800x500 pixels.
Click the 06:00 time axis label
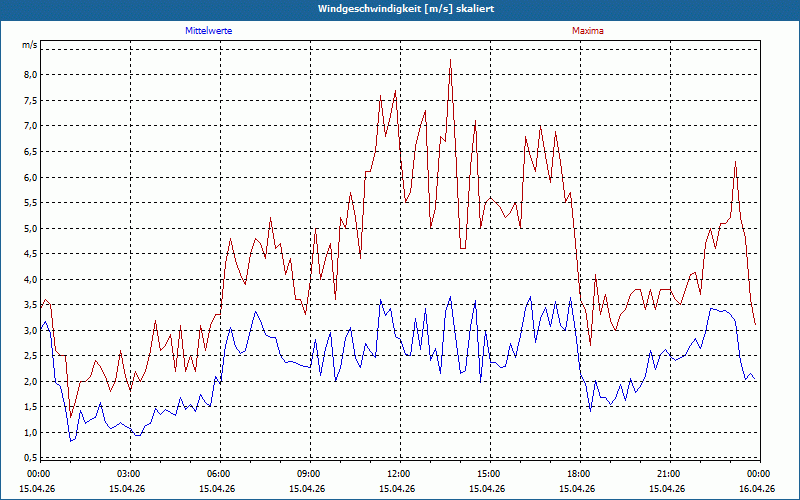218,474
